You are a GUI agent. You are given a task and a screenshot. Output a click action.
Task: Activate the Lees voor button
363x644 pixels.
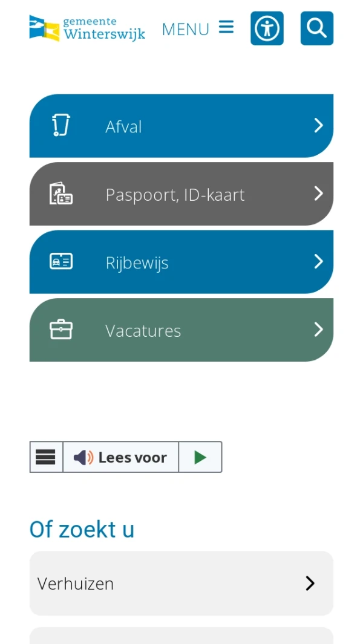[120, 457]
